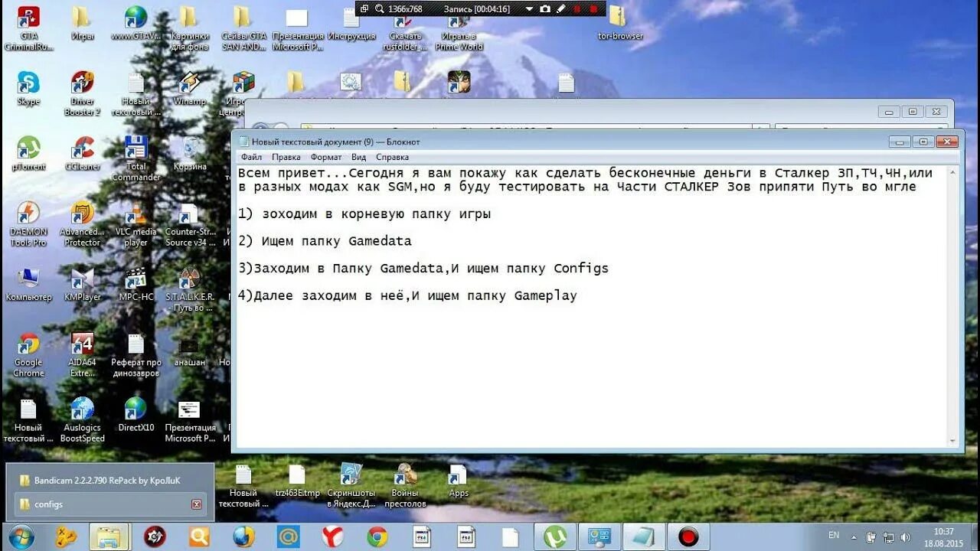Open the Правка menu in Notepad
980x551 pixels.
286,157
